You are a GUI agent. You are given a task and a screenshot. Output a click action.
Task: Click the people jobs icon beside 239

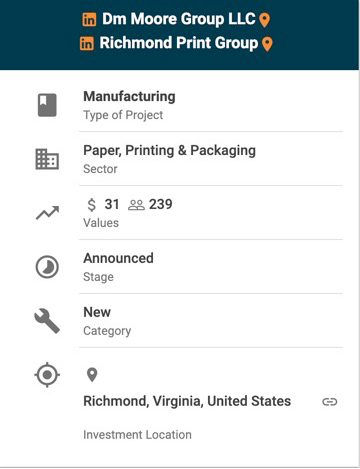point(136,205)
